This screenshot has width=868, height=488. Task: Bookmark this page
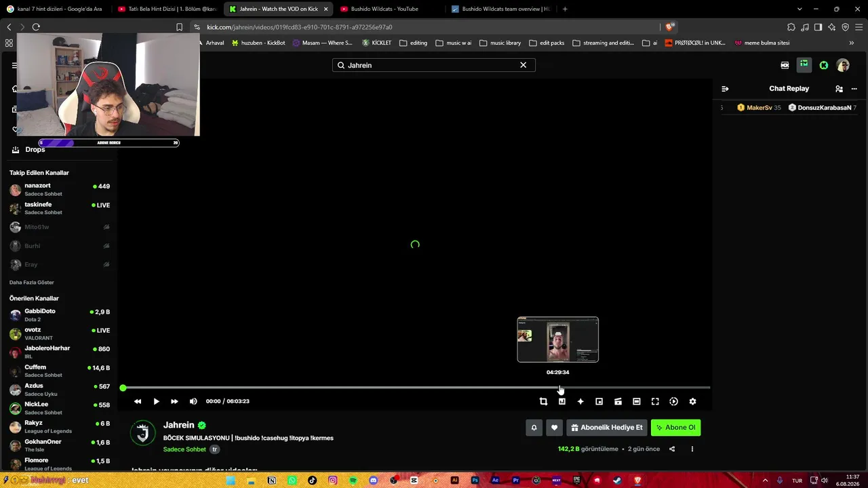(x=179, y=27)
